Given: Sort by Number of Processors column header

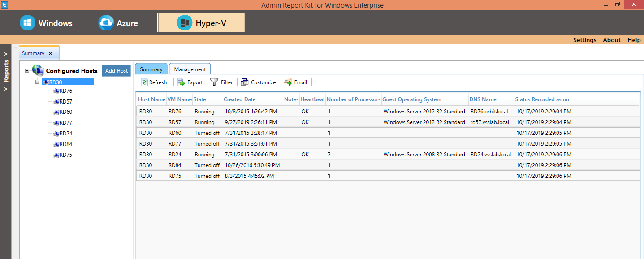Looking at the screenshot, I should (x=354, y=99).
